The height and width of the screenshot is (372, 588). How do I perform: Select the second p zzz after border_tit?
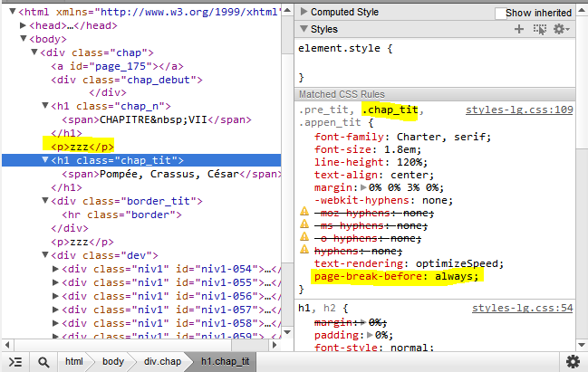click(x=82, y=242)
